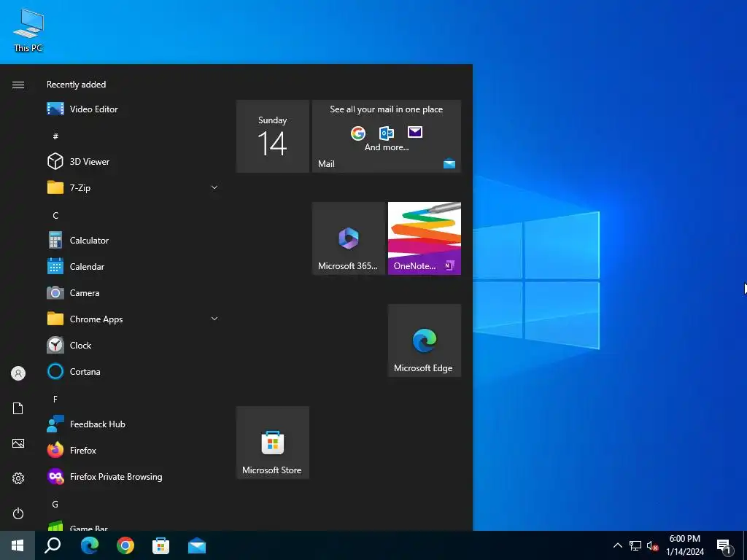Launch the Microsoft Edge tile
Image resolution: width=747 pixels, height=560 pixels.
coord(425,341)
